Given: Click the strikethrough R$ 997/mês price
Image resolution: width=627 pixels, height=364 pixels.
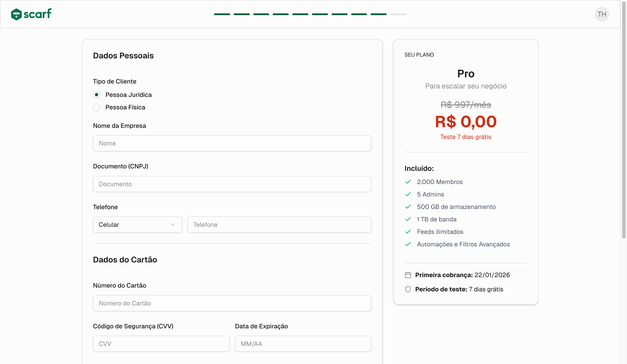Looking at the screenshot, I should pos(466,105).
